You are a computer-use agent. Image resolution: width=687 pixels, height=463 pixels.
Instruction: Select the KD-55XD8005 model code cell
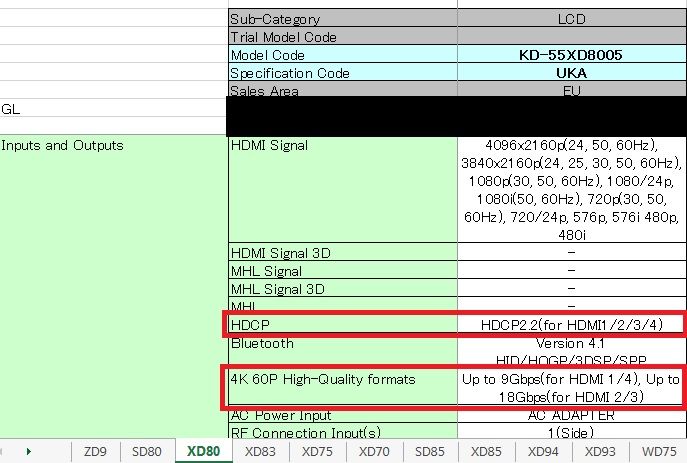571,55
